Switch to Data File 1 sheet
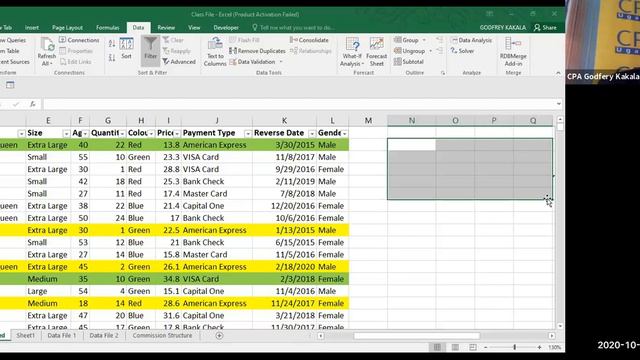 62,336
